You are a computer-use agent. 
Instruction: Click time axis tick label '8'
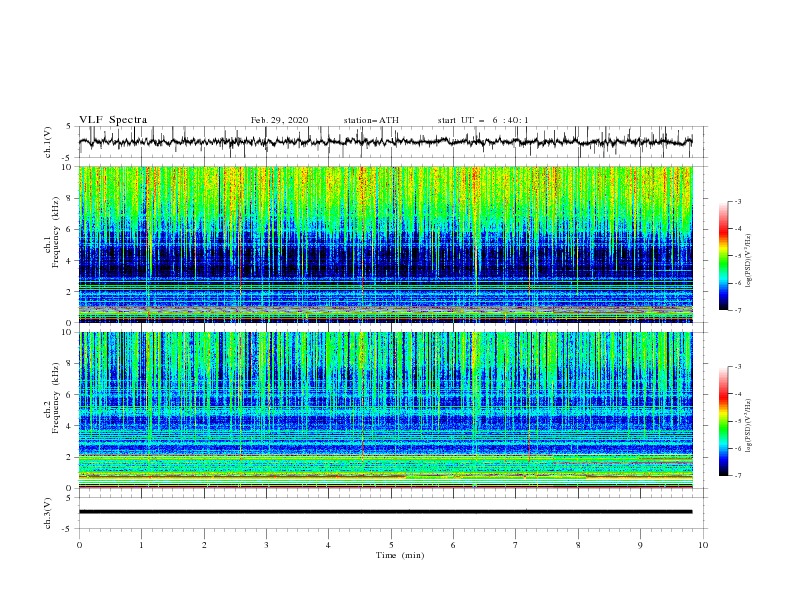(578, 545)
